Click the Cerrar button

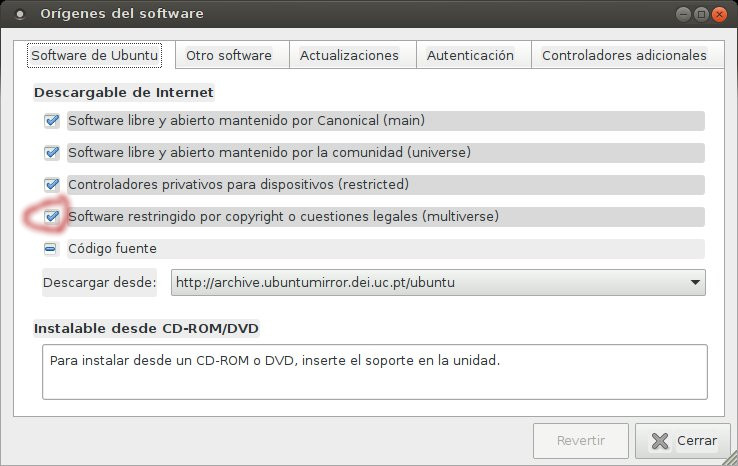[x=684, y=440]
